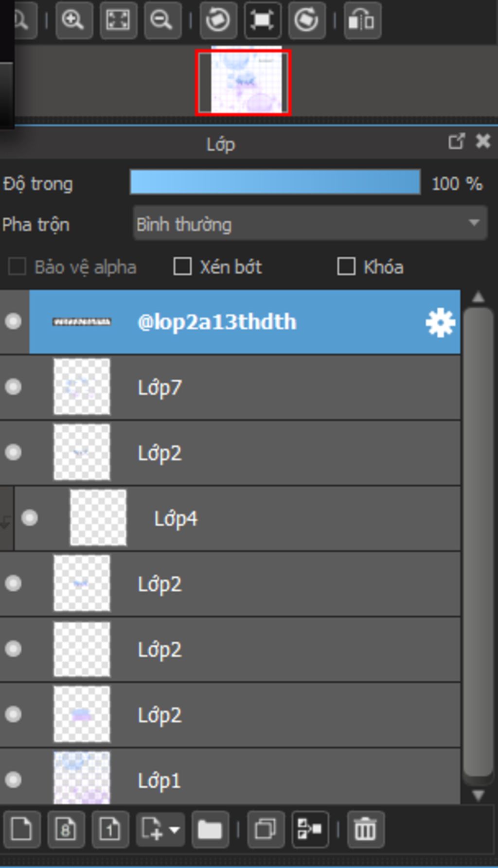Image resolution: width=498 pixels, height=868 pixels.
Task: Click the zoom out magnifier icon
Action: tap(162, 20)
